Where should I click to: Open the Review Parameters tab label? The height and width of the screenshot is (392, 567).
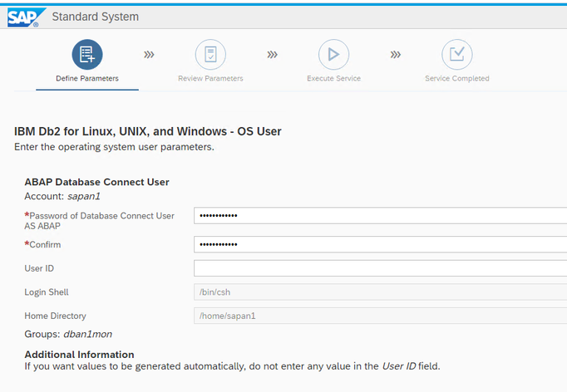click(210, 78)
